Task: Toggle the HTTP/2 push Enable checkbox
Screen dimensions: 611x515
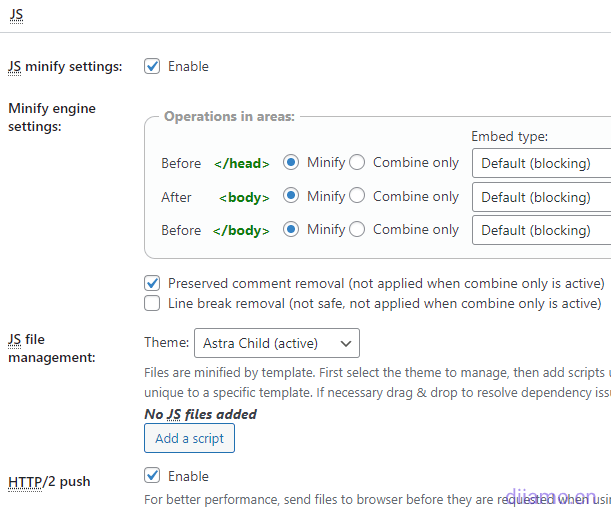Action: tap(153, 475)
